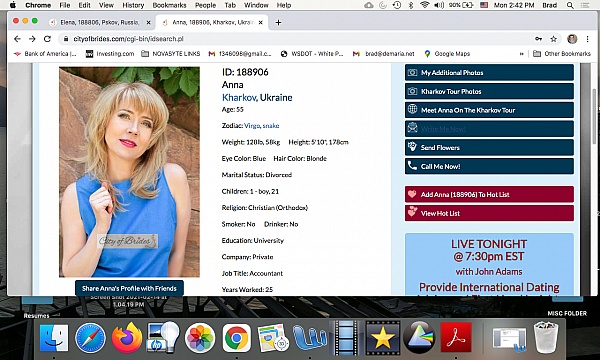Open Finder from the Dock
Screen dimensions: 600x360
coord(54,338)
